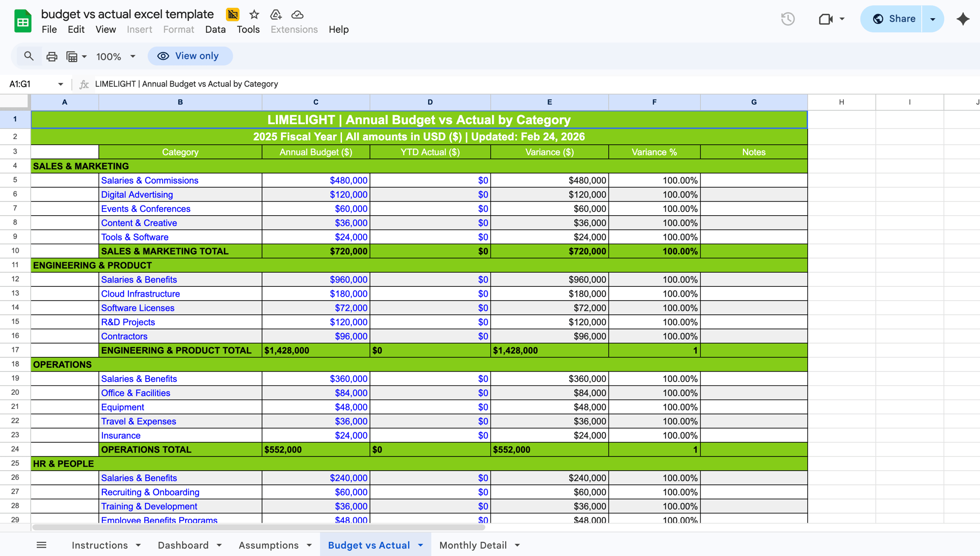This screenshot has width=980, height=556.
Task: Switch to the Dashboard tab
Action: click(183, 545)
